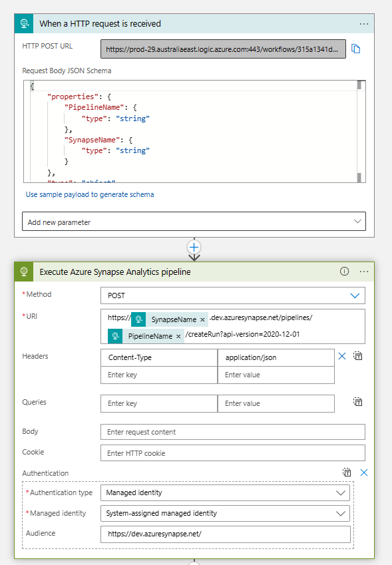
Task: Switch Queries to text mode icon
Action: [x=358, y=402]
